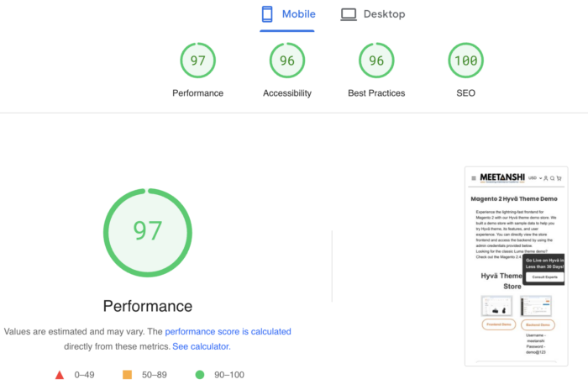Click the Meetanshi logo in screenshot preview
The height and width of the screenshot is (390, 588).
pos(502,177)
